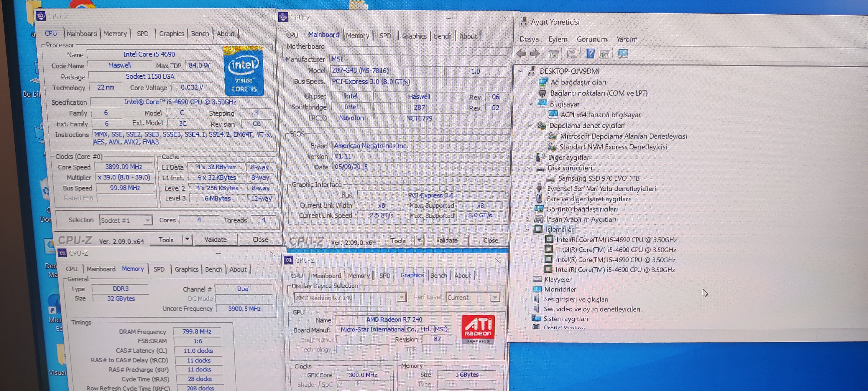Expand the Klavyeler tree node

coord(526,279)
